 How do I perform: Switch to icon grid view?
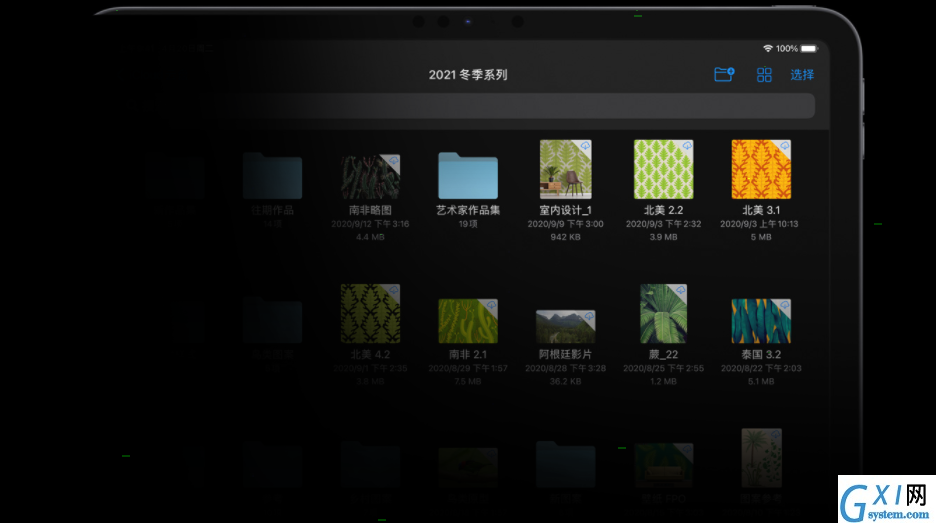(764, 75)
